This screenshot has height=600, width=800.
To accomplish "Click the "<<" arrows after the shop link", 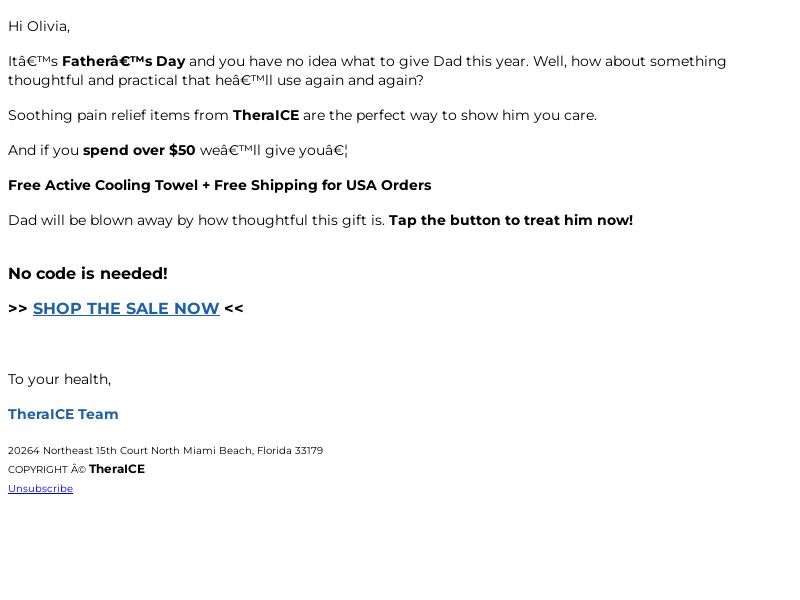I will 234,309.
